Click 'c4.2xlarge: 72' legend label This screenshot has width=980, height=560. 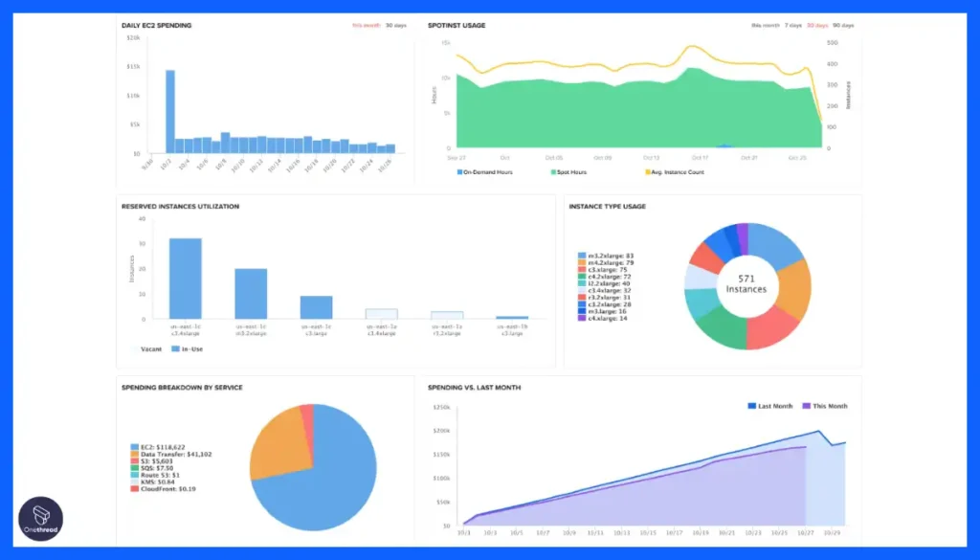(x=610, y=277)
